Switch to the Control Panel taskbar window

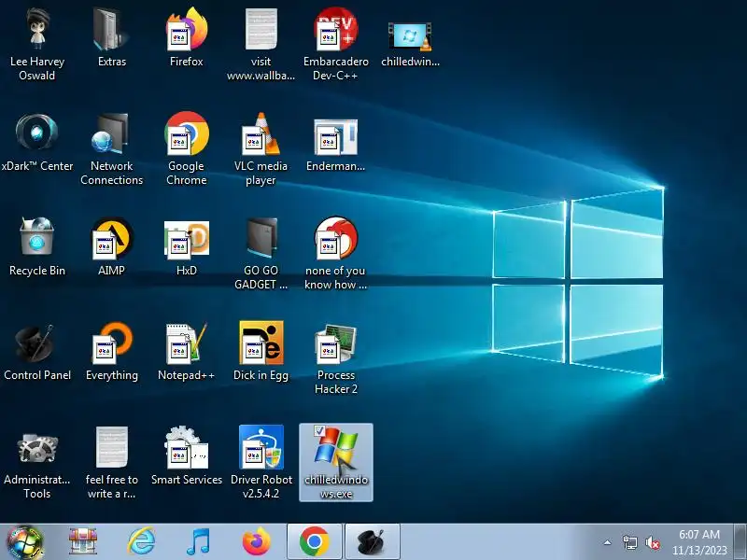pyautogui.click(x=372, y=542)
